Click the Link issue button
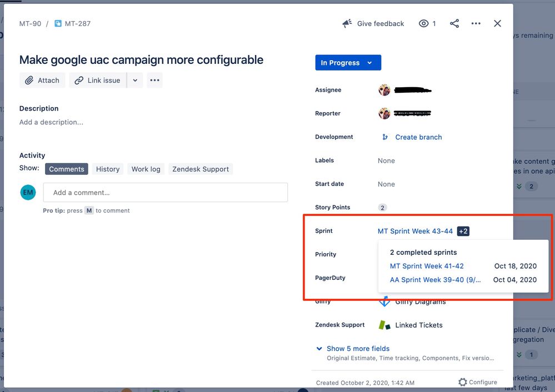This screenshot has height=392, width=555. (x=98, y=81)
